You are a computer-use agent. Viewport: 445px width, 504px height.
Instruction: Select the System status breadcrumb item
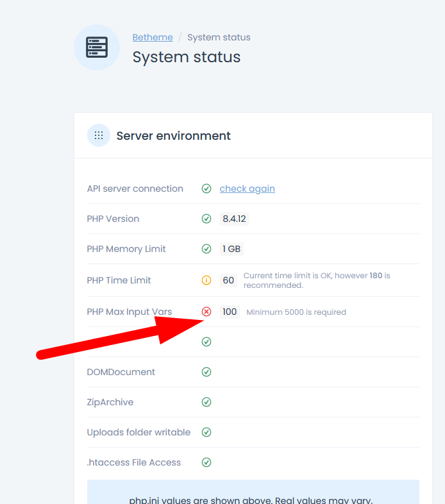219,37
